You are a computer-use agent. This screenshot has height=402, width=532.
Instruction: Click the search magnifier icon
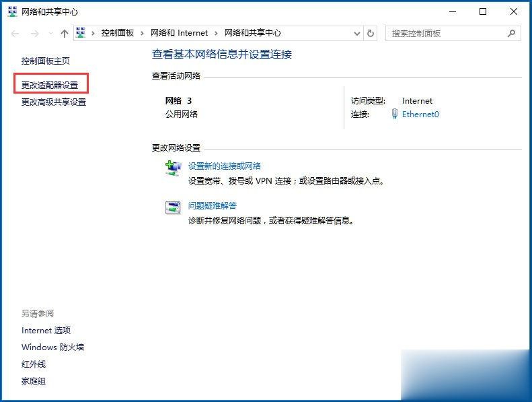pos(511,33)
